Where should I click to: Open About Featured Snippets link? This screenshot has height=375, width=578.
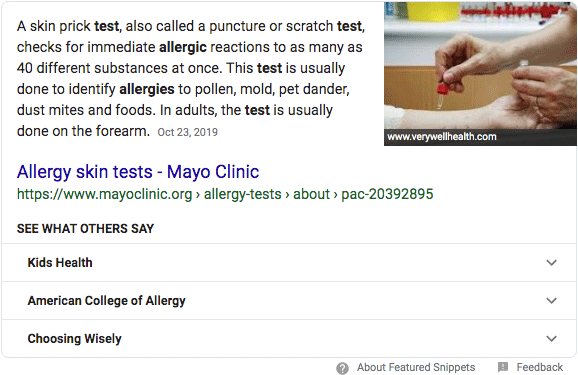coord(416,367)
